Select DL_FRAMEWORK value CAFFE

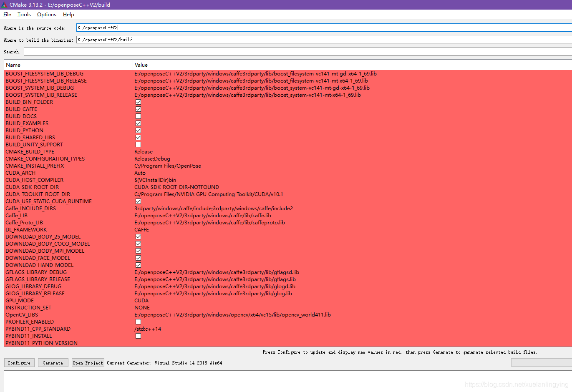point(142,230)
